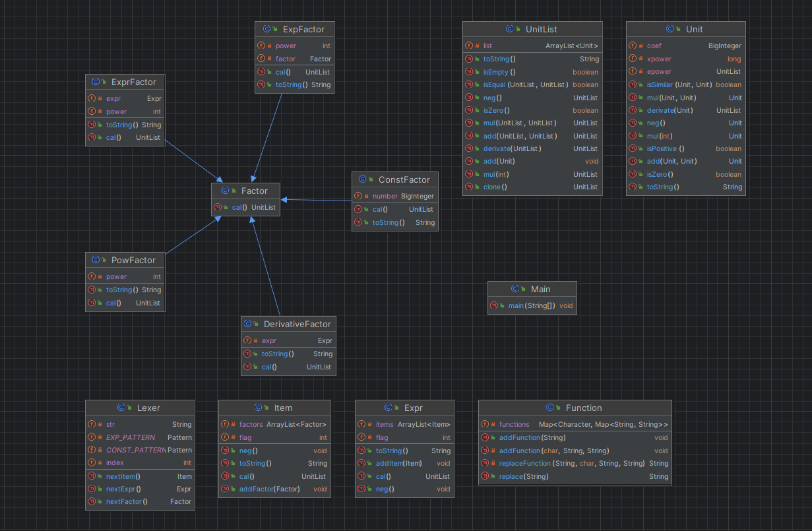Select the ConstFactor class header
This screenshot has height=531, width=812.
(x=394, y=179)
